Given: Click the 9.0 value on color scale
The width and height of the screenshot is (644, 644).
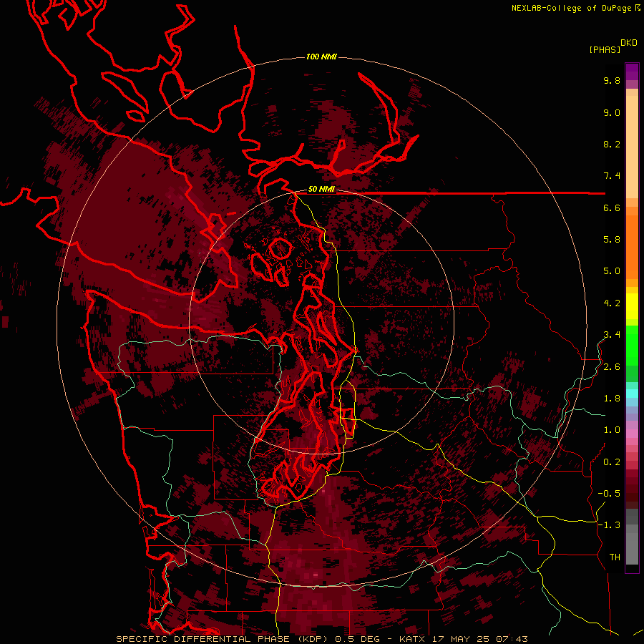Looking at the screenshot, I should [612, 112].
